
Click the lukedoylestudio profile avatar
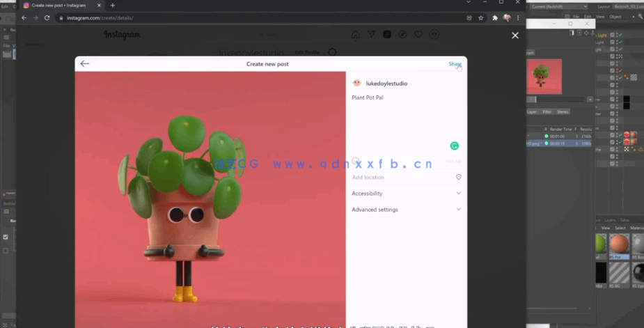[356, 83]
